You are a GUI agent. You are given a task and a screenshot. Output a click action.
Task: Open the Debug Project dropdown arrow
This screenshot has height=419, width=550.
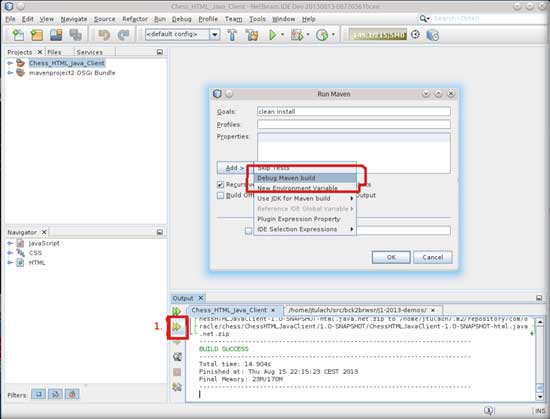[x=308, y=35]
